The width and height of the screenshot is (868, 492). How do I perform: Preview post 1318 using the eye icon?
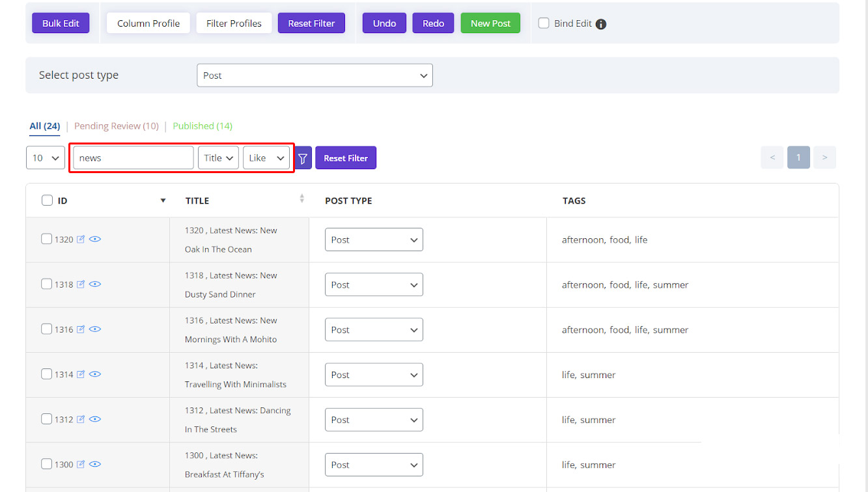(95, 284)
